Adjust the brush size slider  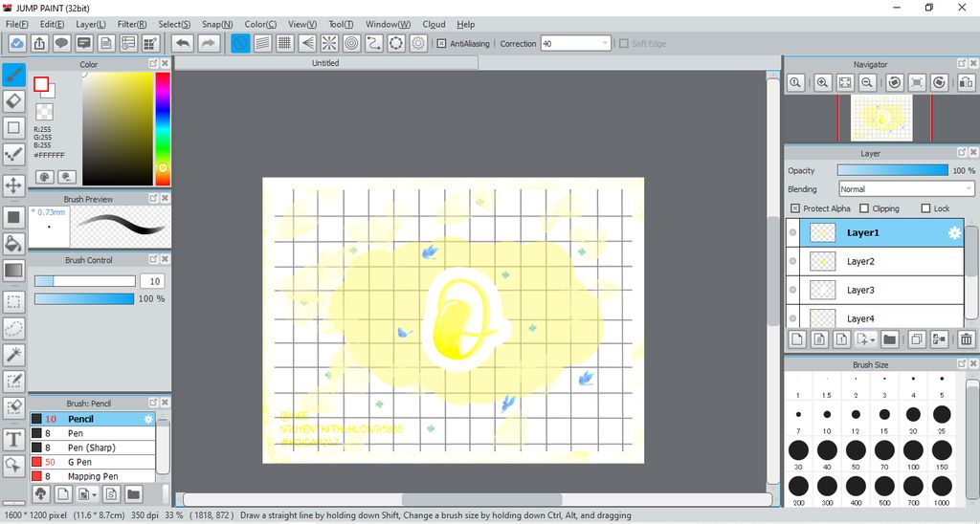[85, 281]
